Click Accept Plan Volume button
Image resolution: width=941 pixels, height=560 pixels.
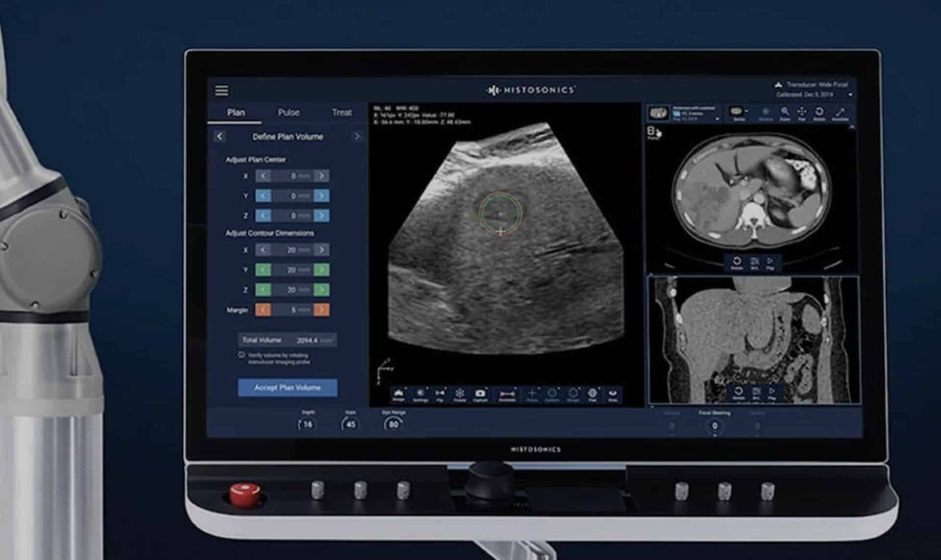point(288,388)
